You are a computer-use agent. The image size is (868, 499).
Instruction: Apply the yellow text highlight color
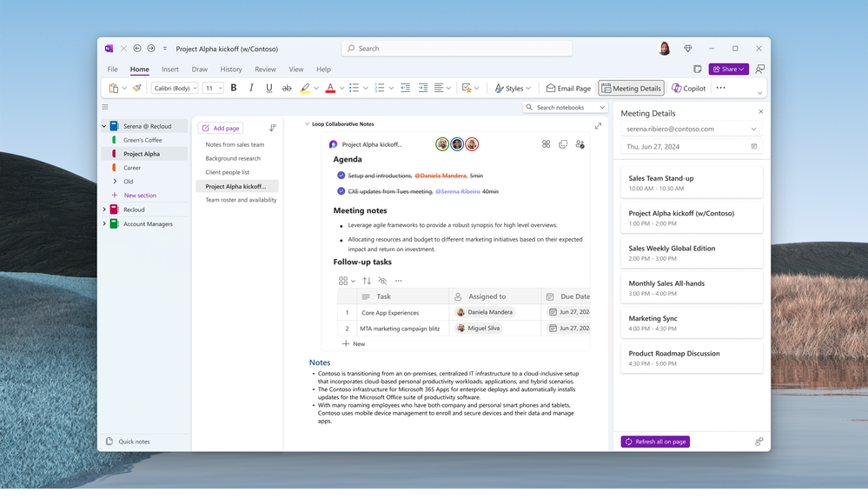tap(305, 88)
